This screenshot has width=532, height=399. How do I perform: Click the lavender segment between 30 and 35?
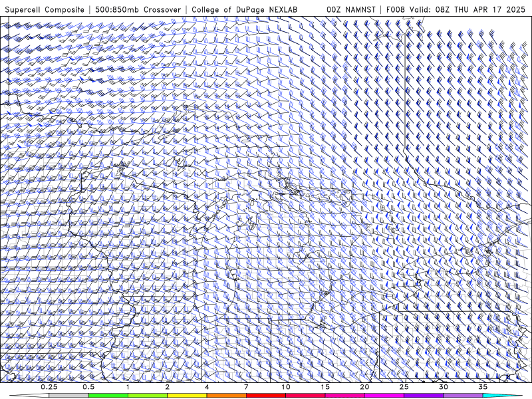tap(463, 396)
